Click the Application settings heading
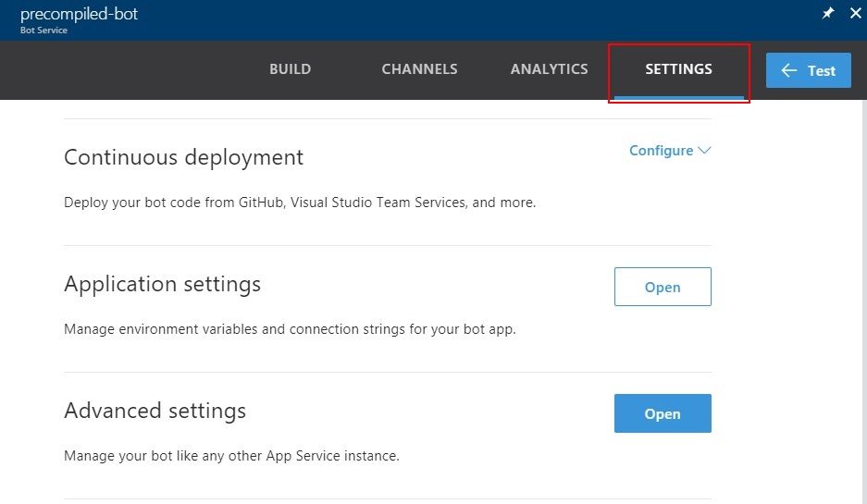The height and width of the screenshot is (504, 867). pyautogui.click(x=162, y=284)
